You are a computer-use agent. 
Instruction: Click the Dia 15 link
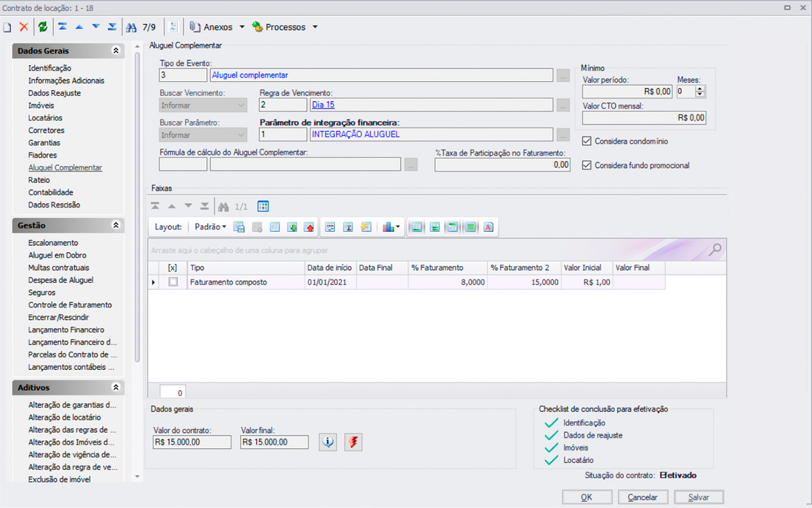(x=323, y=105)
